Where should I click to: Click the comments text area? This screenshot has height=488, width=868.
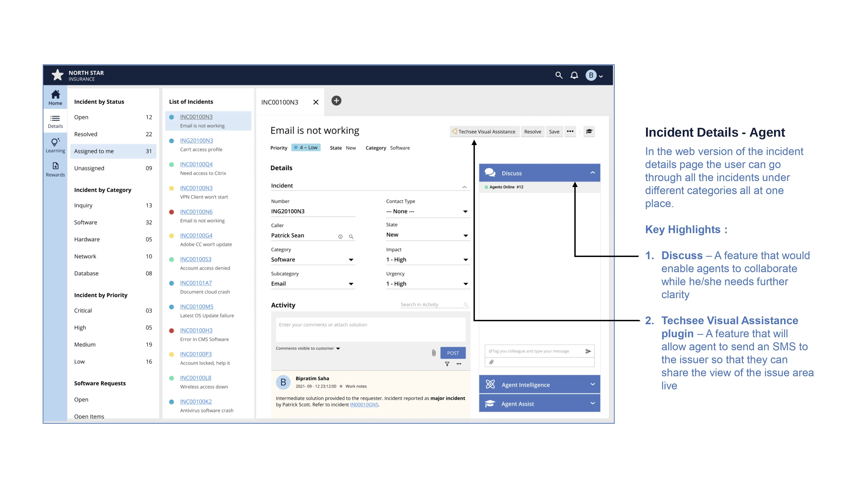click(x=371, y=330)
